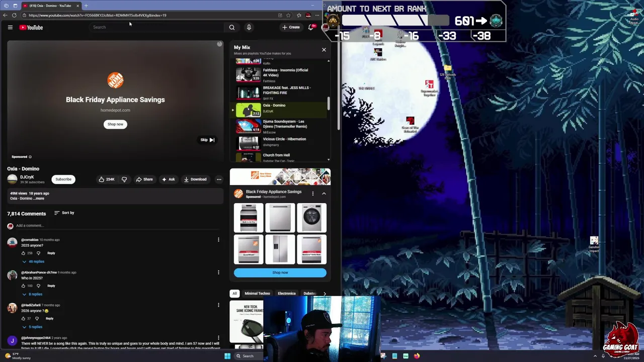Activate voice search microphone
Screen dimensions: 644x362
[249, 27]
